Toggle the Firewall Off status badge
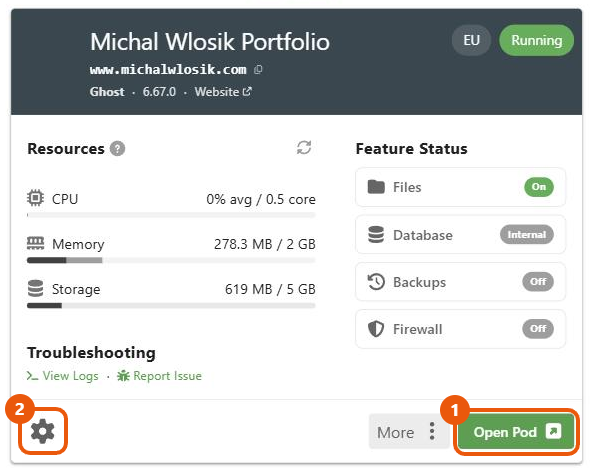594x472 pixels. click(x=538, y=328)
